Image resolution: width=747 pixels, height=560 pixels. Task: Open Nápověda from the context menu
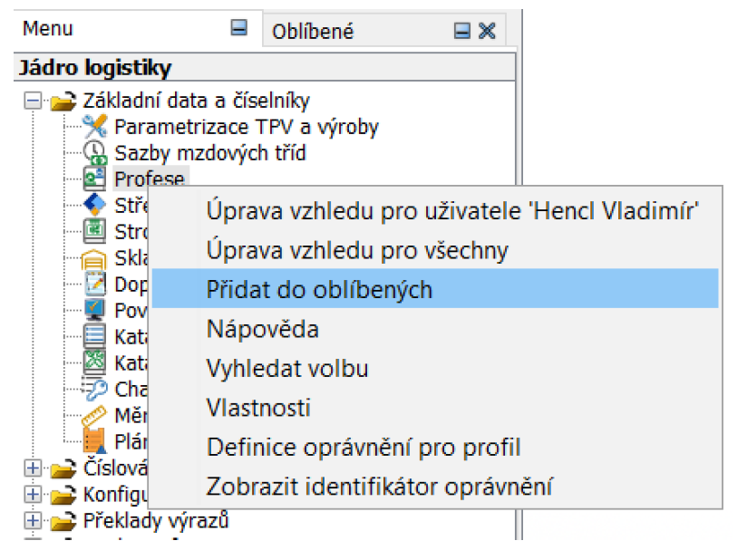pos(263,329)
